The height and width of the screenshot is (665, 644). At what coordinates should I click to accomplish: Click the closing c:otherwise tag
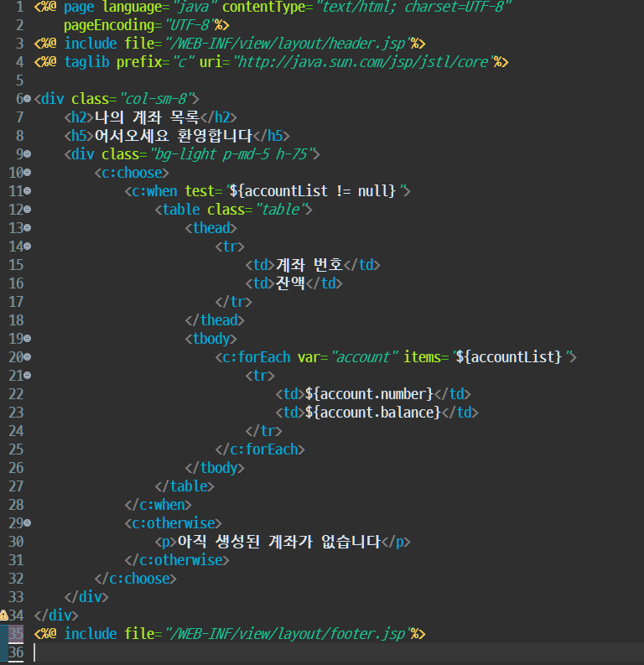click(x=177, y=560)
